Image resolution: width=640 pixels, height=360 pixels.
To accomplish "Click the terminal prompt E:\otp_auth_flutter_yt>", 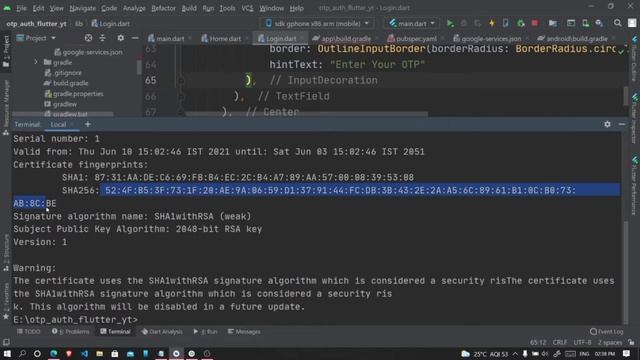I will (76, 320).
